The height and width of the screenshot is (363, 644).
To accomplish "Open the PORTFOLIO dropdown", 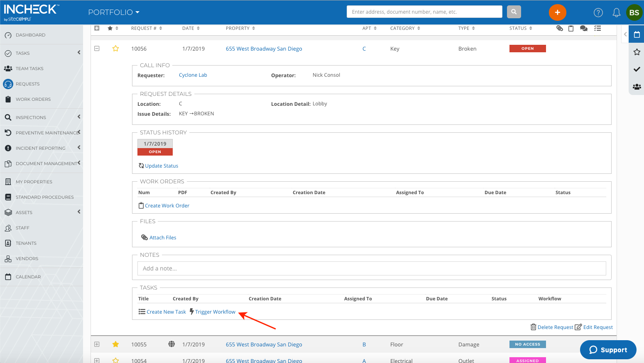I will click(x=114, y=12).
